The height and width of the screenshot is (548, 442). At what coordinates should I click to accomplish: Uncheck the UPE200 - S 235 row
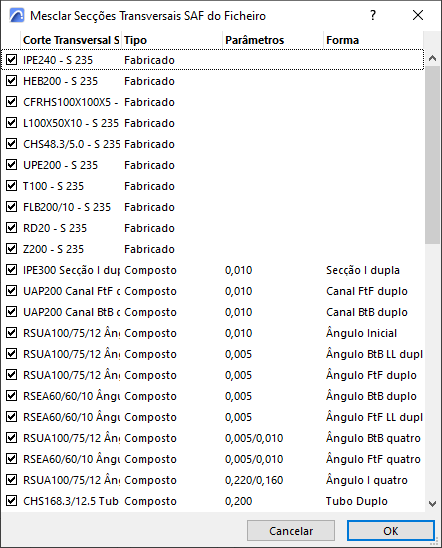[x=12, y=164]
